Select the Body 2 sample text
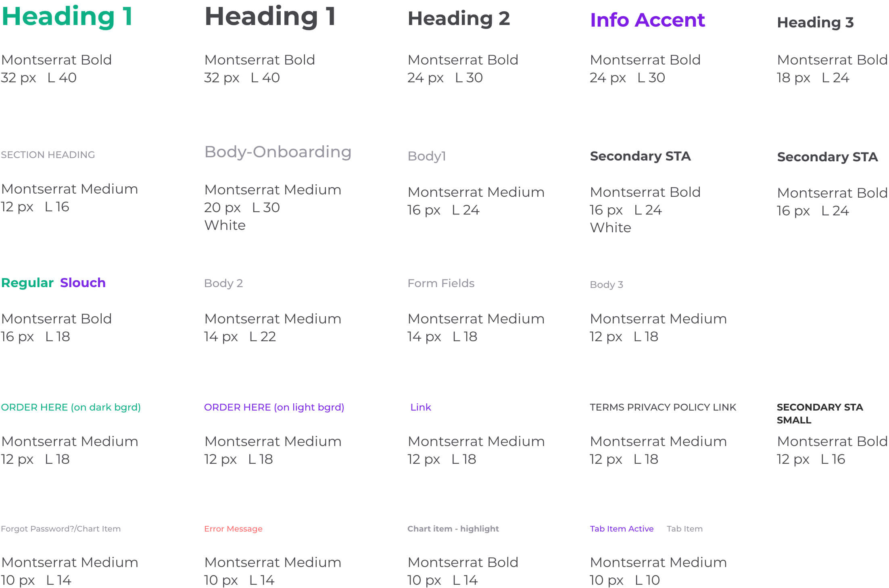This screenshot has width=889, height=588. (x=223, y=284)
